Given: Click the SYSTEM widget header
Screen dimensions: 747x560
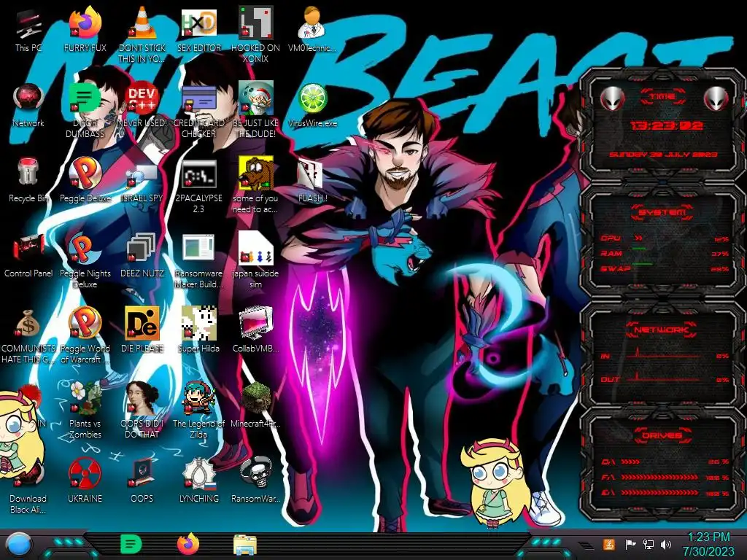Looking at the screenshot, I should coord(662,212).
